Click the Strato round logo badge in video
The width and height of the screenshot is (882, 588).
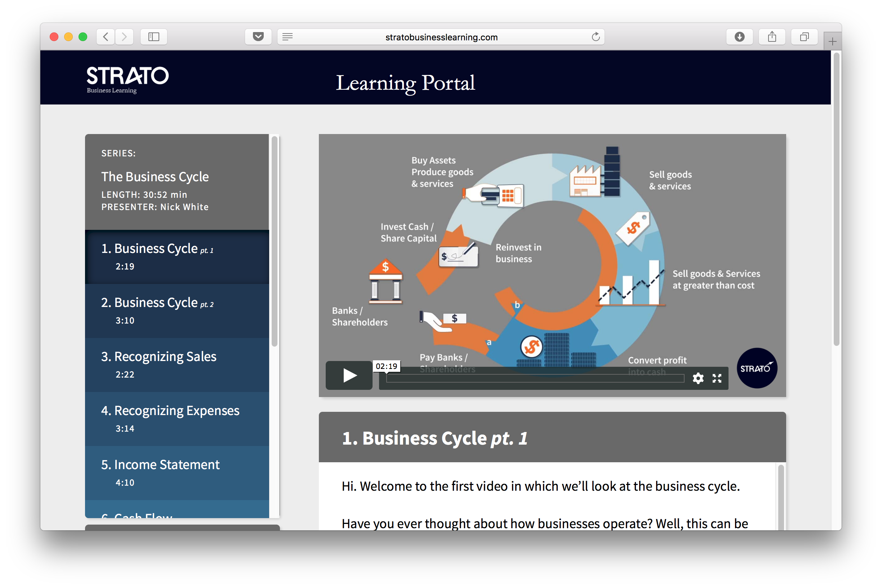pos(757,368)
